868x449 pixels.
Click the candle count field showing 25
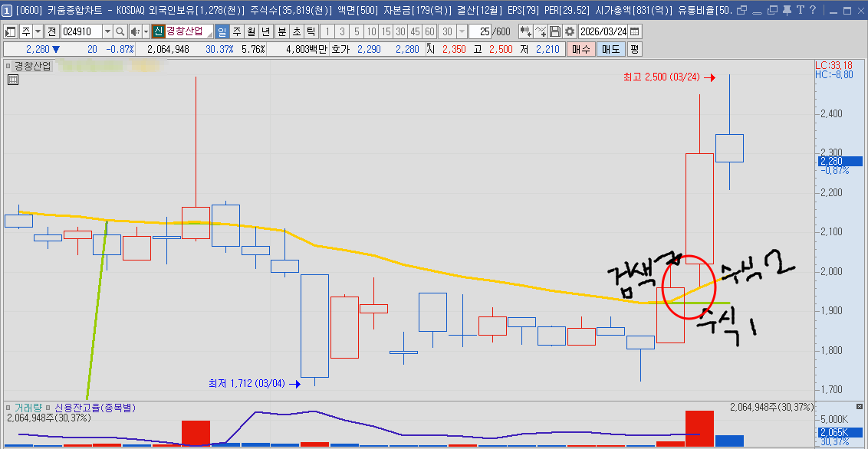481,31
